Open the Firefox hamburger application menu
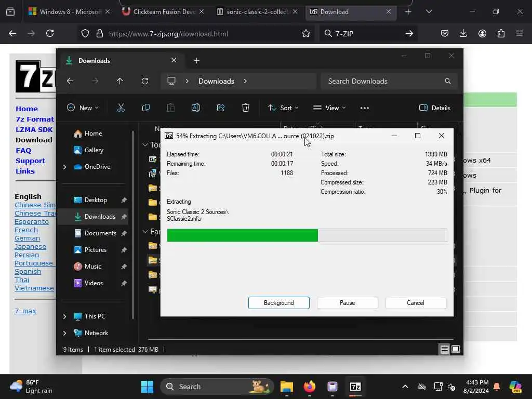This screenshot has width=532, height=399. 520,33
